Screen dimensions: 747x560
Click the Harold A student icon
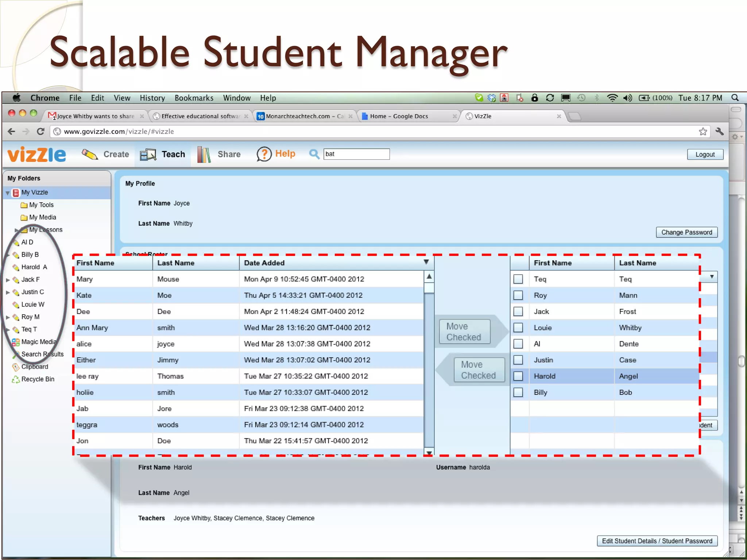(16, 267)
